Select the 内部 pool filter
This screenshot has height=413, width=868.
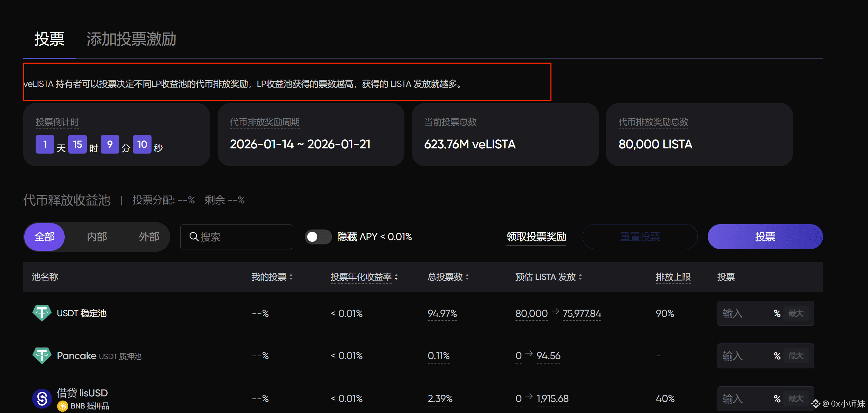pos(97,237)
